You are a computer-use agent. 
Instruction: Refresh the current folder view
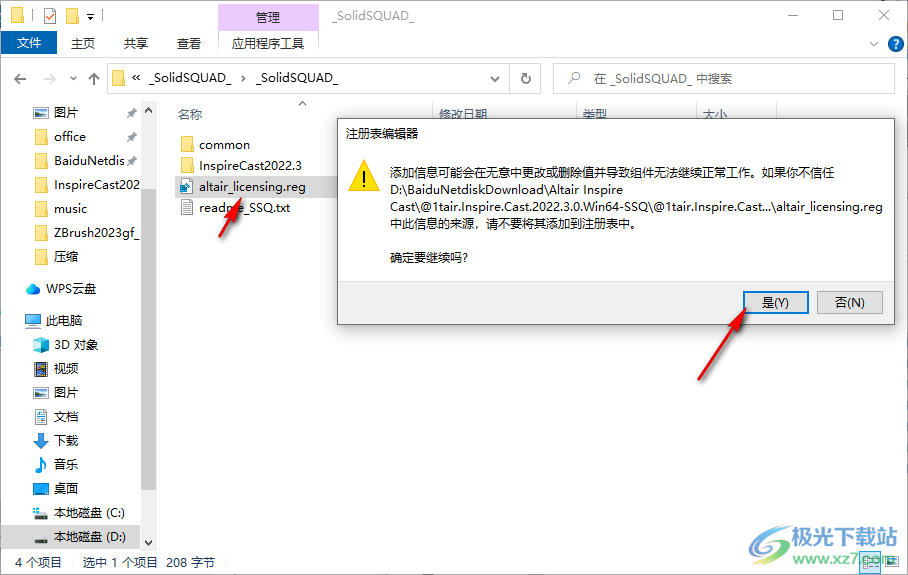click(x=525, y=79)
